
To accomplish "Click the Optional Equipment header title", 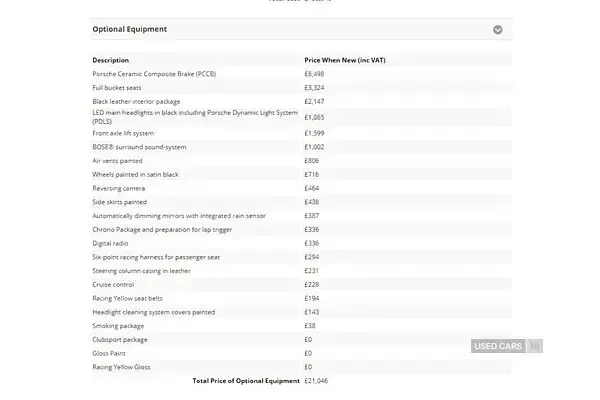I will 129,29.
